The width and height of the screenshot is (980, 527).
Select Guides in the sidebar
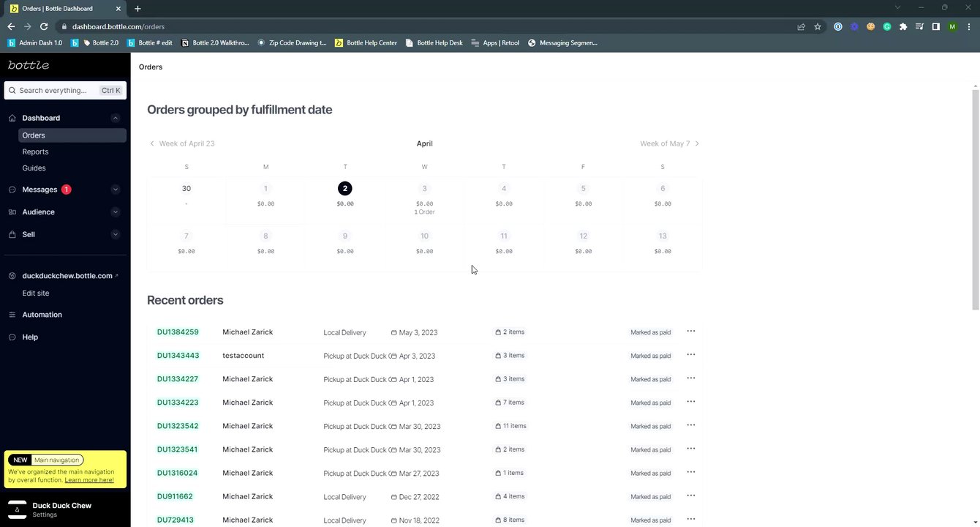34,168
